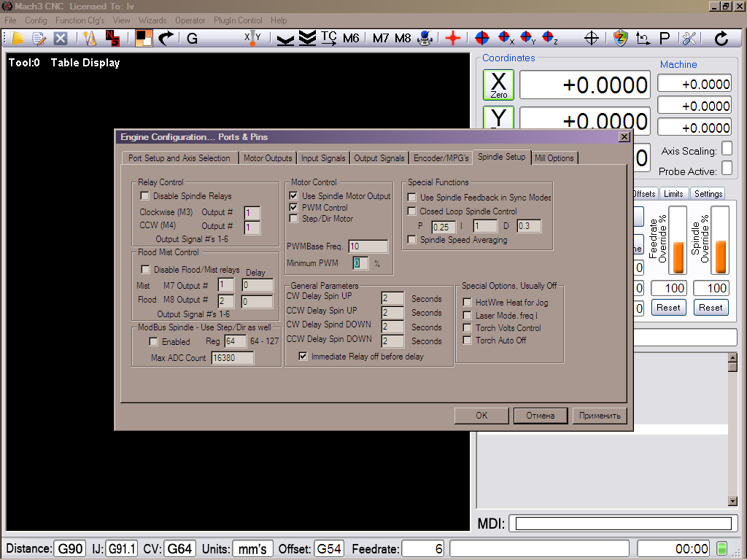The image size is (747, 560).
Task: Confirm dialog with OK button
Action: [481, 415]
